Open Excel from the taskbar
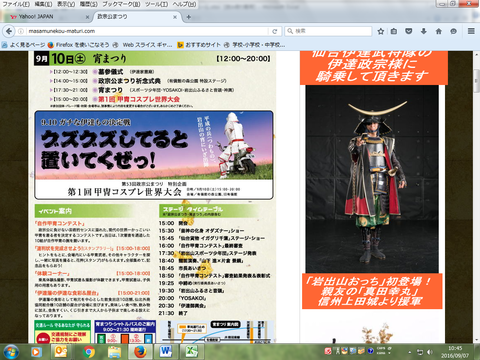The height and width of the screenshot is (360, 480). coord(191,352)
